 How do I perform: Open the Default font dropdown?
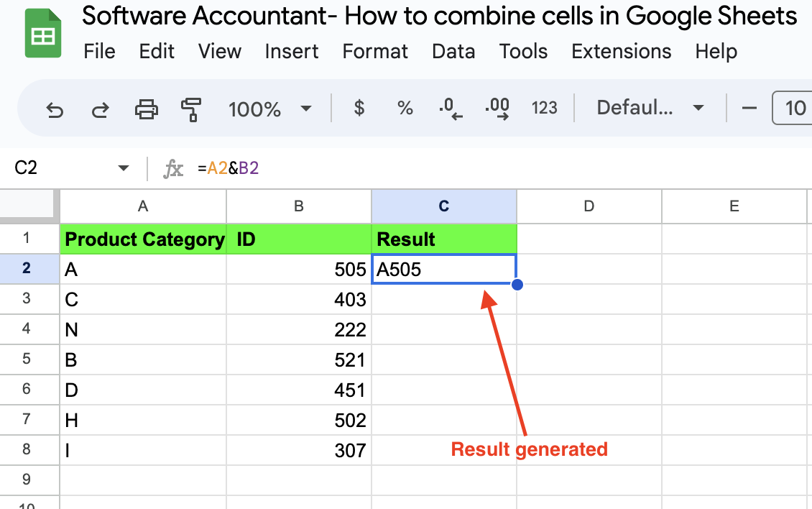coord(650,108)
